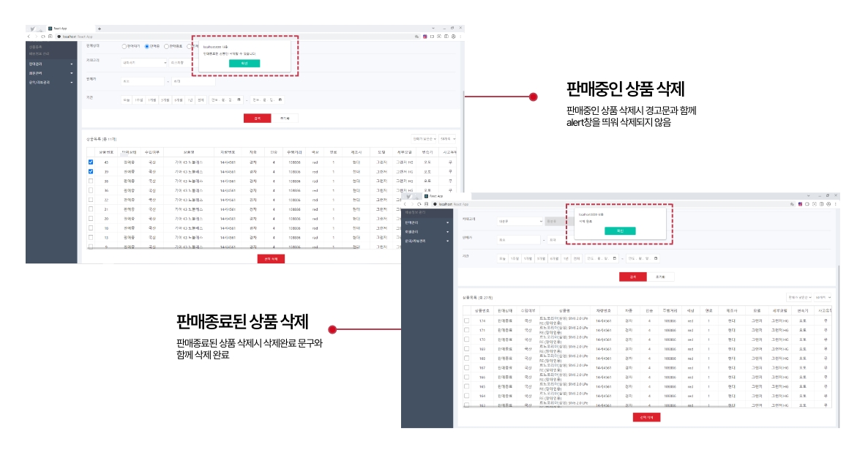Screen dimensions: 868x469
Task: Click site info icon beside localhost, 판매중 window
Action: [x=59, y=37]
